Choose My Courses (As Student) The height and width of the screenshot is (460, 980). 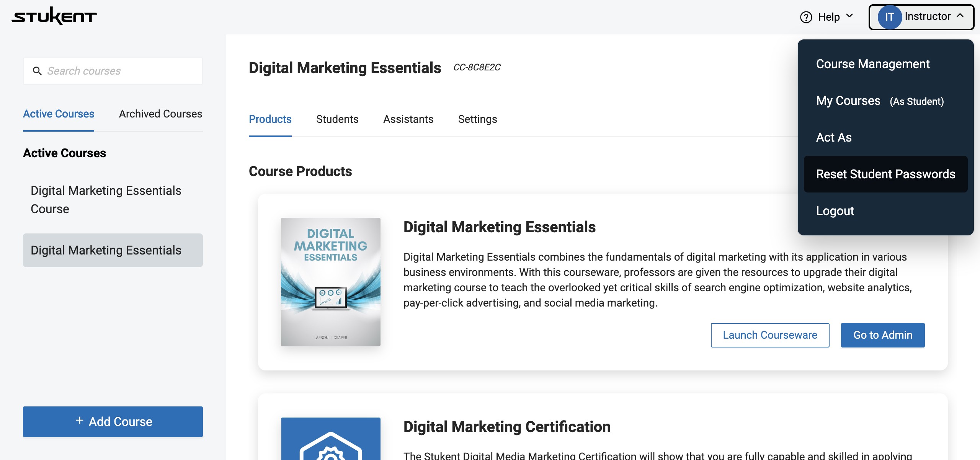point(879,101)
